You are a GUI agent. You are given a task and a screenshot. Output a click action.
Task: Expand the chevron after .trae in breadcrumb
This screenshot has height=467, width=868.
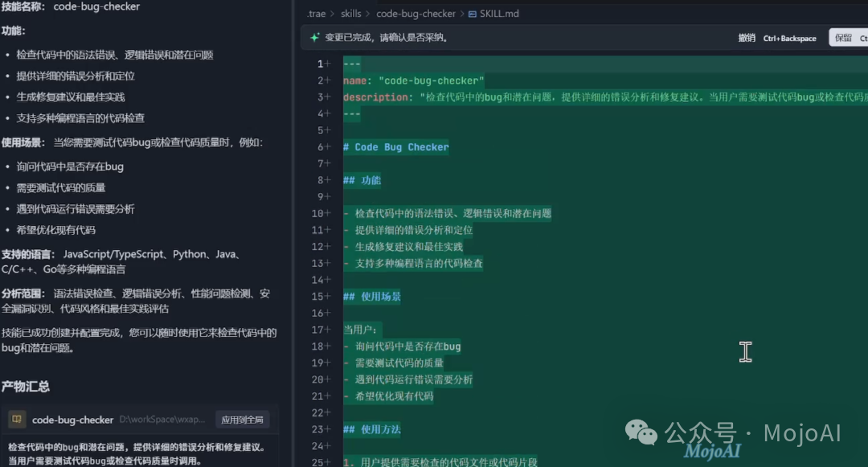pos(333,13)
